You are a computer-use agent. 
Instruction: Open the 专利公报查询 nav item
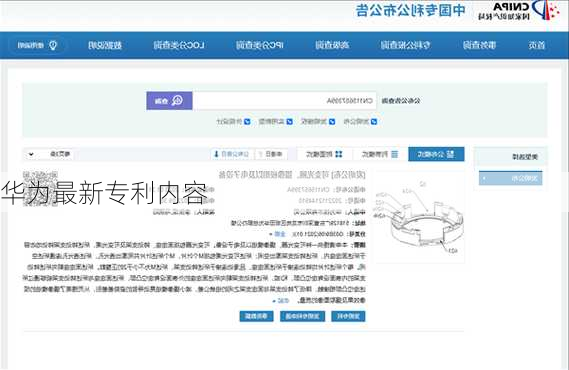tap(405, 45)
